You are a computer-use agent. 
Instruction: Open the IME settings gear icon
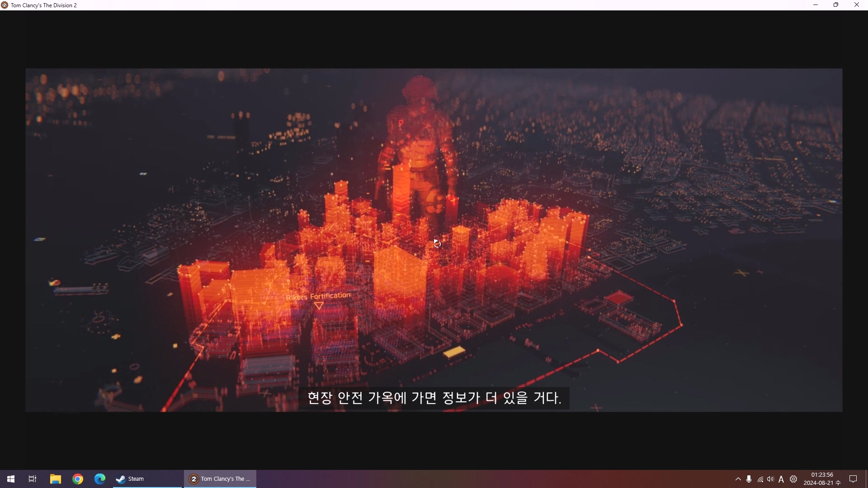793,479
